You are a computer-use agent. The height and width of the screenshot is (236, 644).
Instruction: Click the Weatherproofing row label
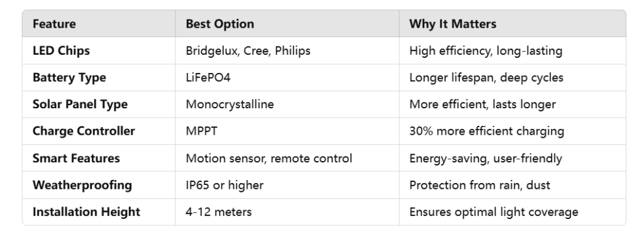point(82,185)
